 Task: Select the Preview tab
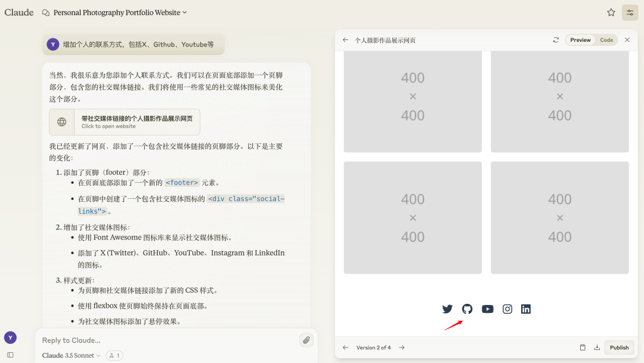[x=580, y=39]
